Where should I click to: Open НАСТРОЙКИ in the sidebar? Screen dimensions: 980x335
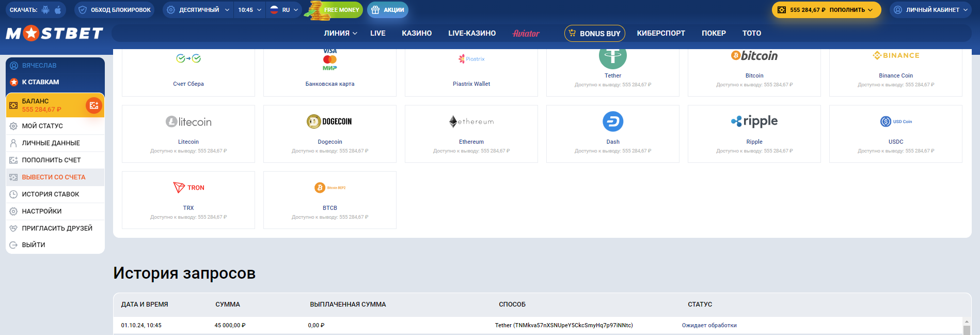55,211
